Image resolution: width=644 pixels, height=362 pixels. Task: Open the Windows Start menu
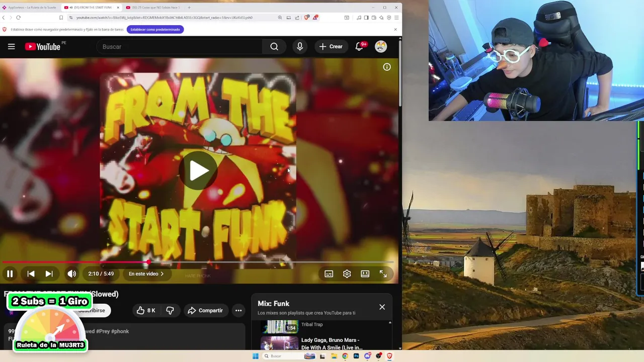(x=256, y=356)
